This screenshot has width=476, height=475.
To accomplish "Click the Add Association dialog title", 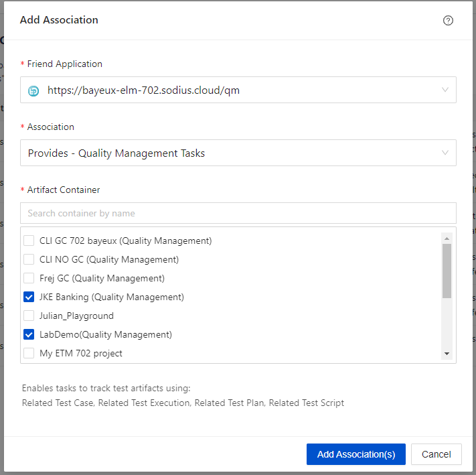I will 59,20.
